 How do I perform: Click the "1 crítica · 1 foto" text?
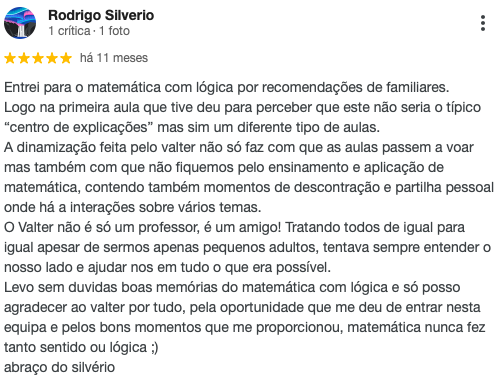89,31
